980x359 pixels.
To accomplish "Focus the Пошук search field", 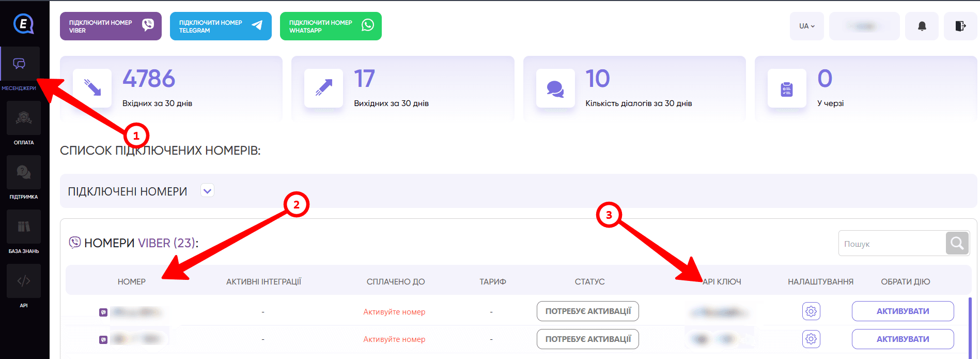I will pos(892,243).
